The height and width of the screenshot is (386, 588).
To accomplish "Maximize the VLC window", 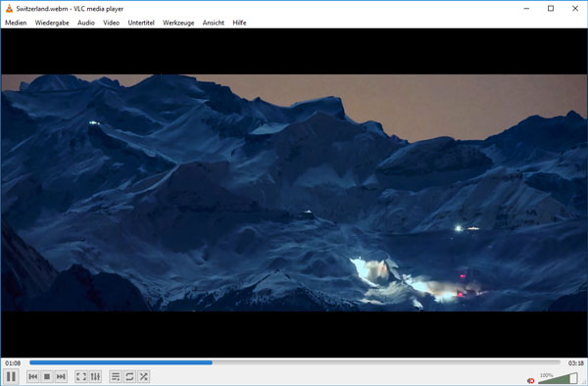I will (551, 9).
